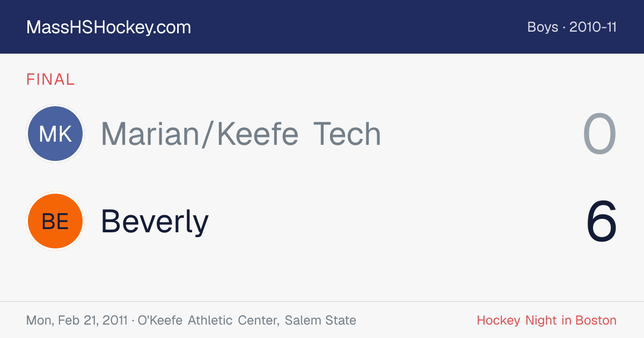
Task: Click Marian/Keefe Tech's score of 0
Action: click(x=600, y=134)
